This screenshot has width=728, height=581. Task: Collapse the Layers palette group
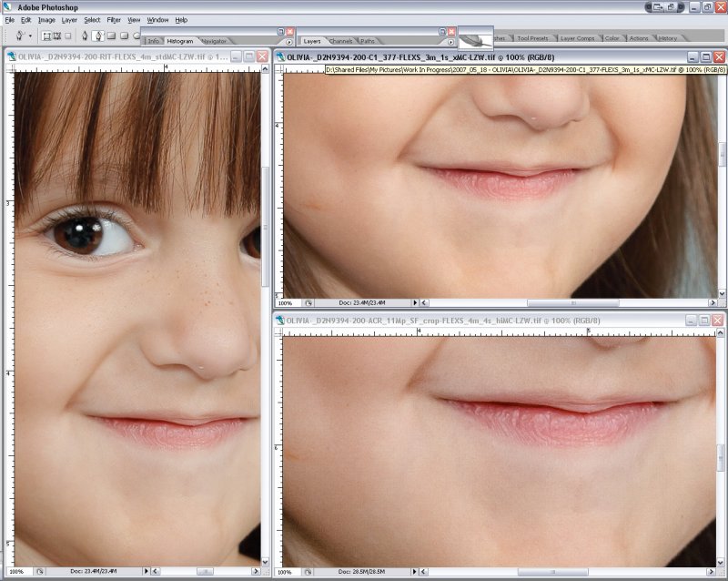click(442, 32)
